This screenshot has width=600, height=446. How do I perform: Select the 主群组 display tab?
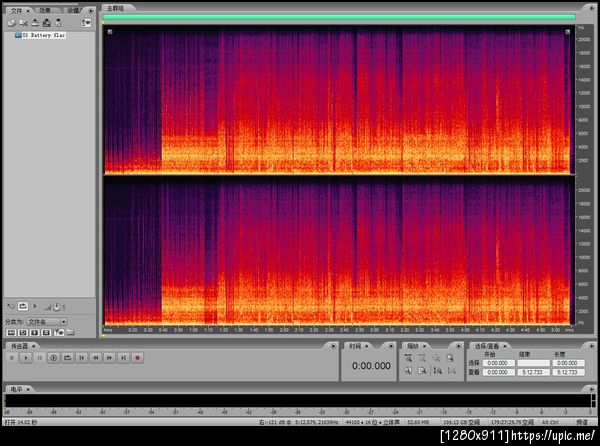(x=115, y=8)
